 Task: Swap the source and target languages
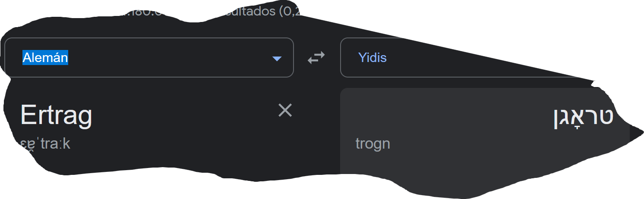pyautogui.click(x=316, y=58)
